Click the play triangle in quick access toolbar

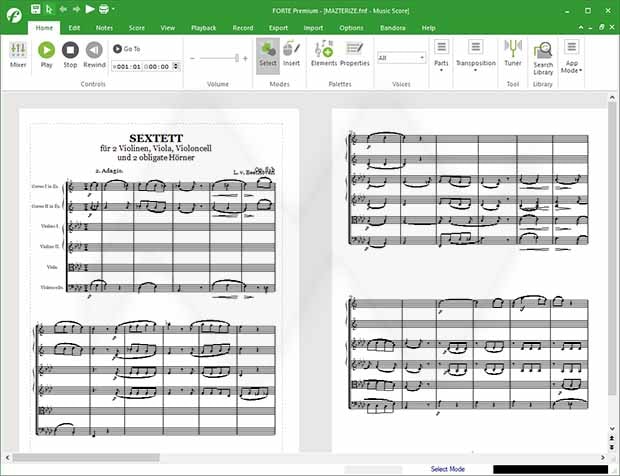click(x=90, y=9)
